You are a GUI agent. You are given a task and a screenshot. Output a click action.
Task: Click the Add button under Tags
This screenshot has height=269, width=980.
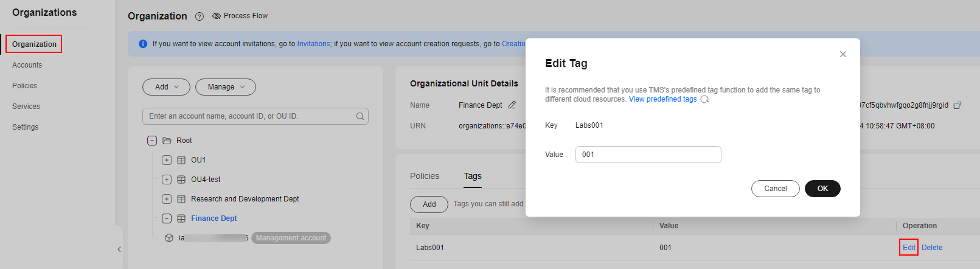429,204
